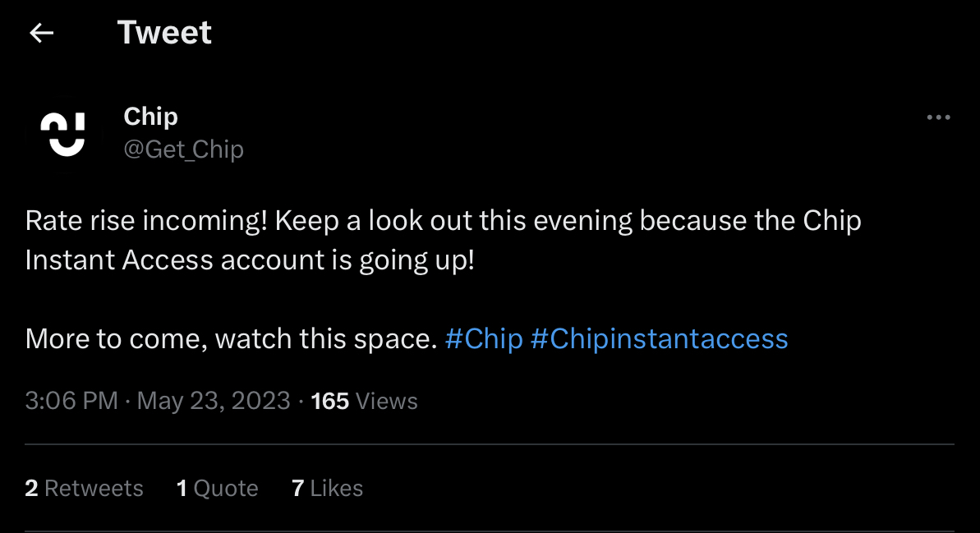The height and width of the screenshot is (533, 980).
Task: Click the 'More to come' sentence
Action: coord(232,338)
